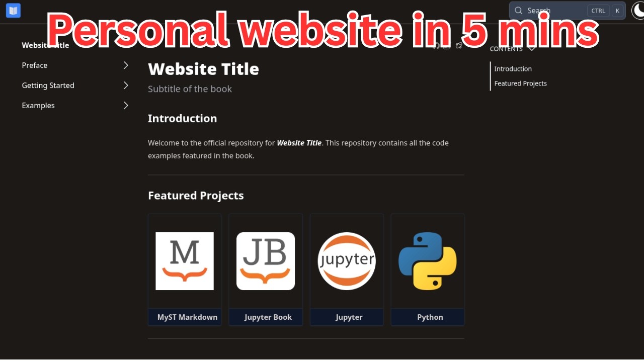Screen dimensions: 644x362
Task: Open the Jupyter Book logo card
Action: coord(266,261)
